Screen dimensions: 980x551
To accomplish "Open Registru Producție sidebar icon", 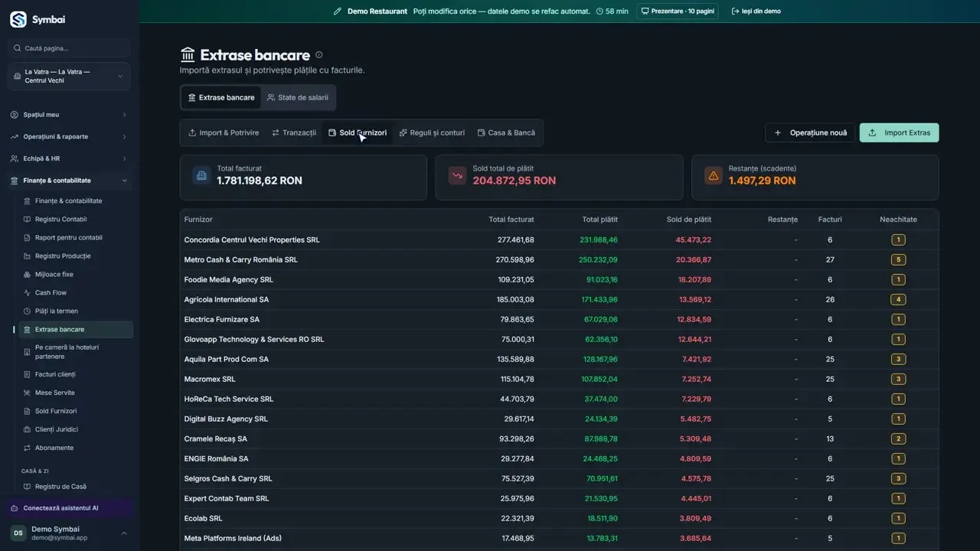I will [x=28, y=256].
